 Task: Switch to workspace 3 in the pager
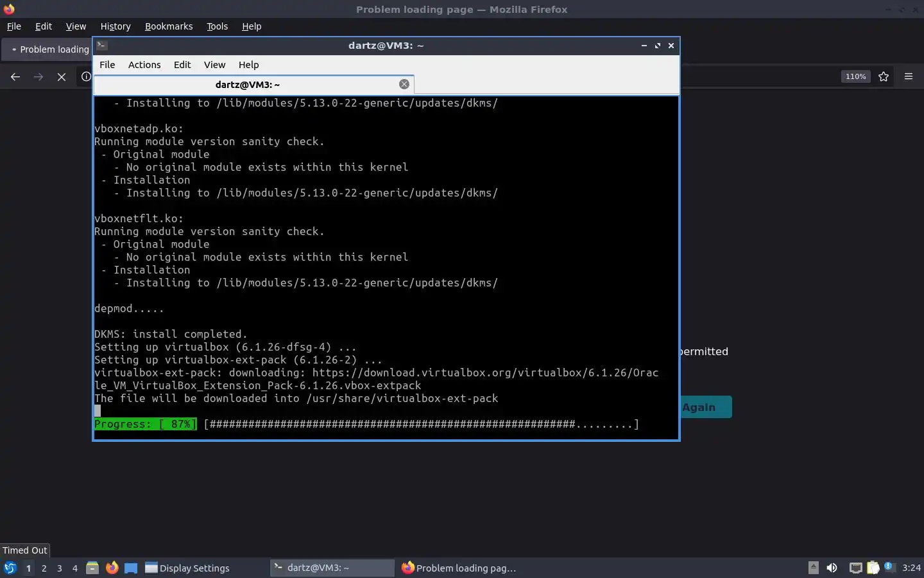60,568
